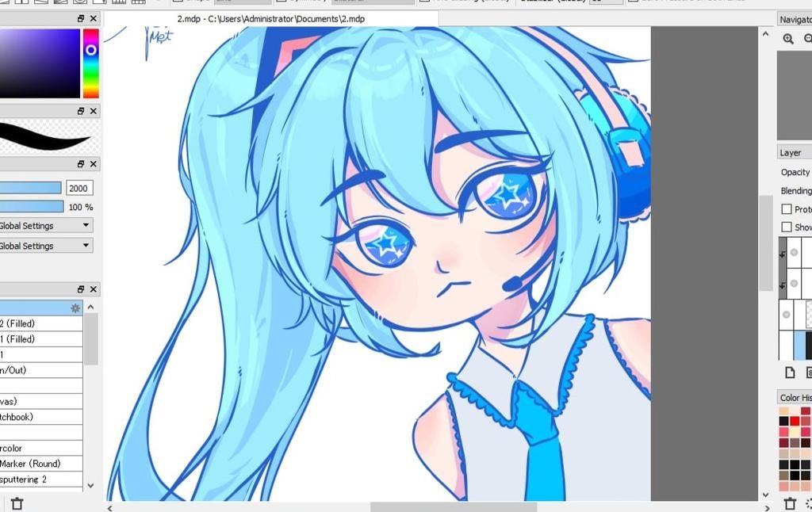Screen dimensions: 812x512
Task: Toggle the Show checkbox in Layer panel
Action: coord(787,227)
